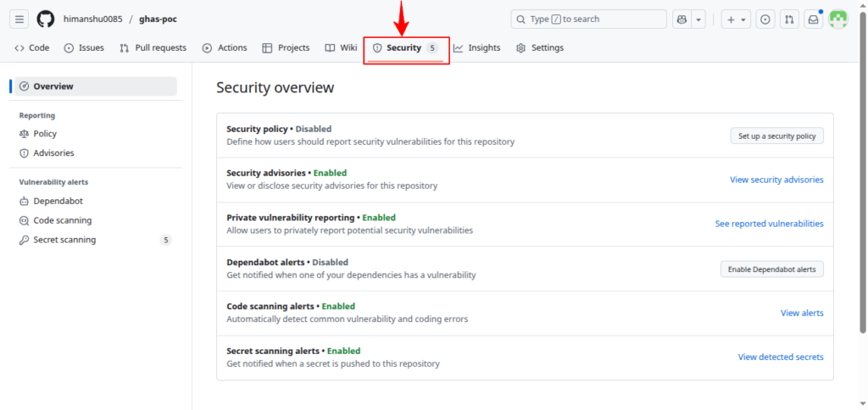Open View detected secrets link
Screen dimensions: 868x410
click(780, 357)
